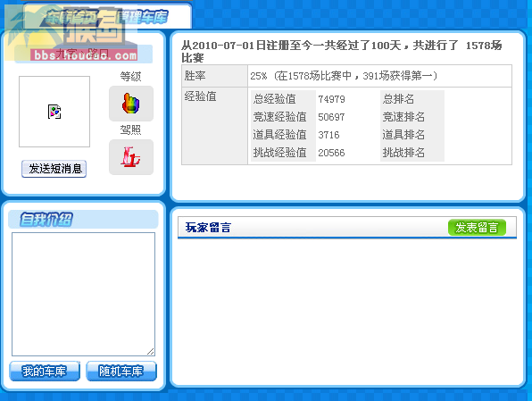The height and width of the screenshot is (401, 532).
Task: Click the 玩家留言 section heading
Action: tap(208, 228)
